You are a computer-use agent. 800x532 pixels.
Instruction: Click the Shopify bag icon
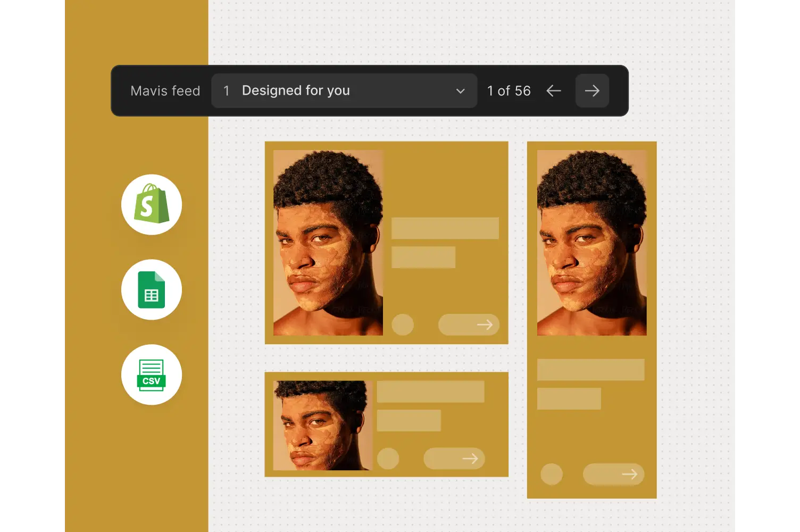(152, 205)
